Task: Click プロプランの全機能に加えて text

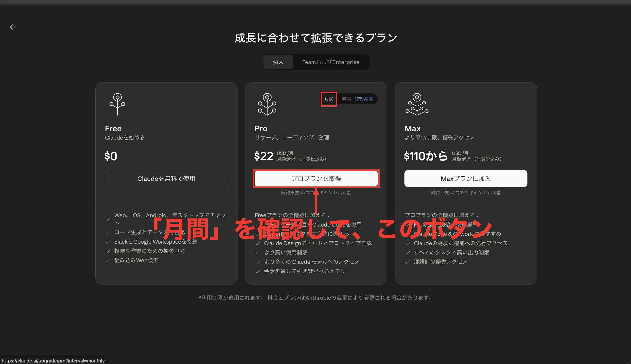Action: tap(442, 215)
